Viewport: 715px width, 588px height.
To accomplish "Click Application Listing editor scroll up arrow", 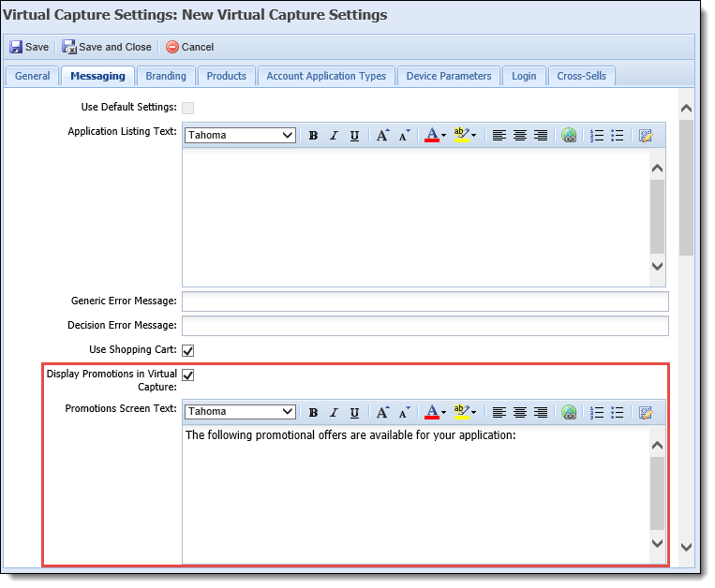I will point(657,168).
